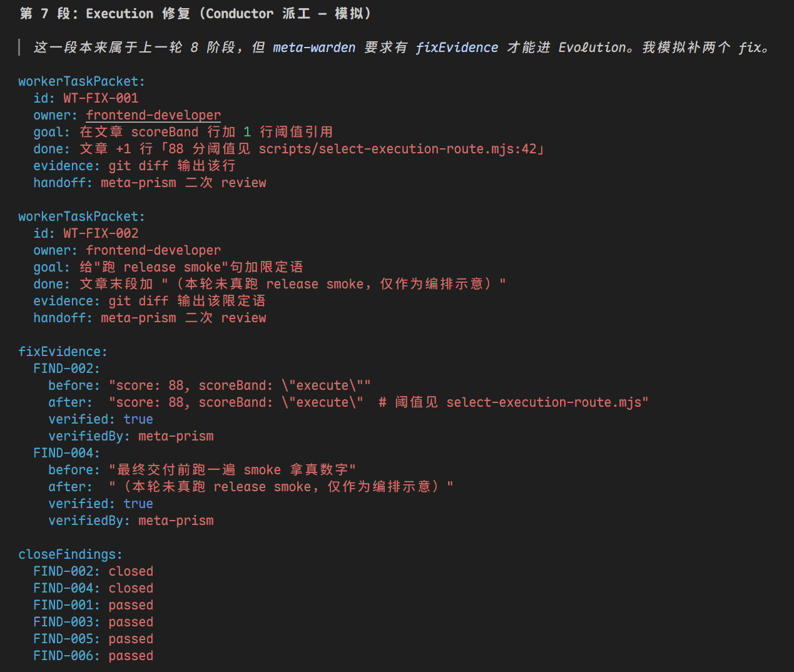Screen dimensions: 794x672
Task: Click the path scripts/select-execution-route.mjs:42
Action: 398,149
